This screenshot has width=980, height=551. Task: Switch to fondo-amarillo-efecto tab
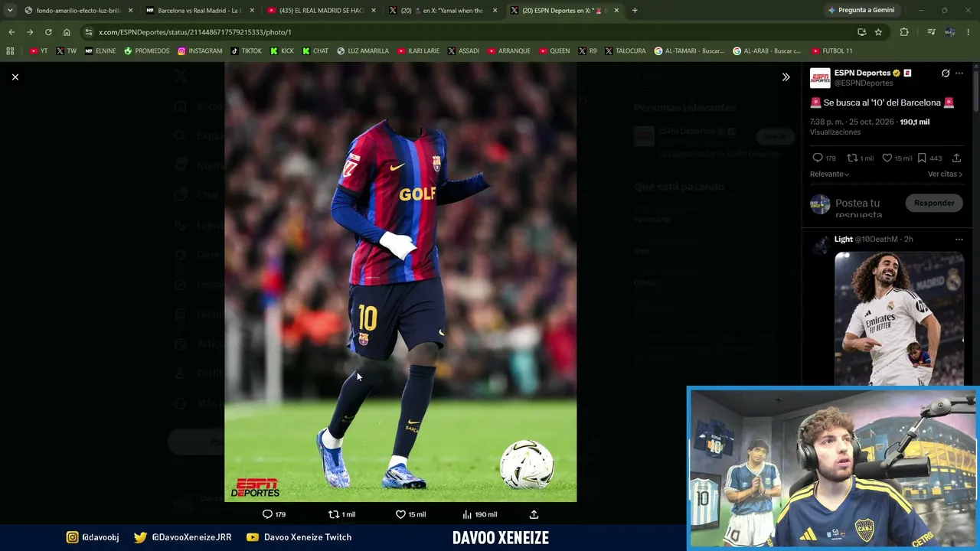(77, 11)
